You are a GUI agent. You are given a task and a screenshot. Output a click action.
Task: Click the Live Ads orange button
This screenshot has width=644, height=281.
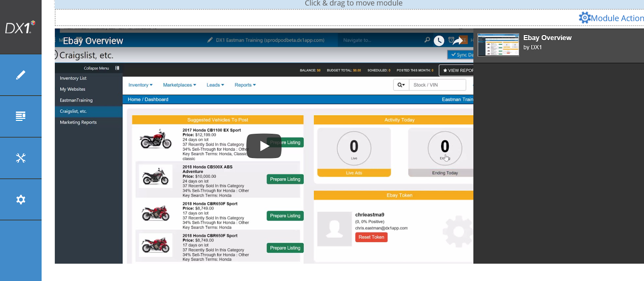coord(354,173)
